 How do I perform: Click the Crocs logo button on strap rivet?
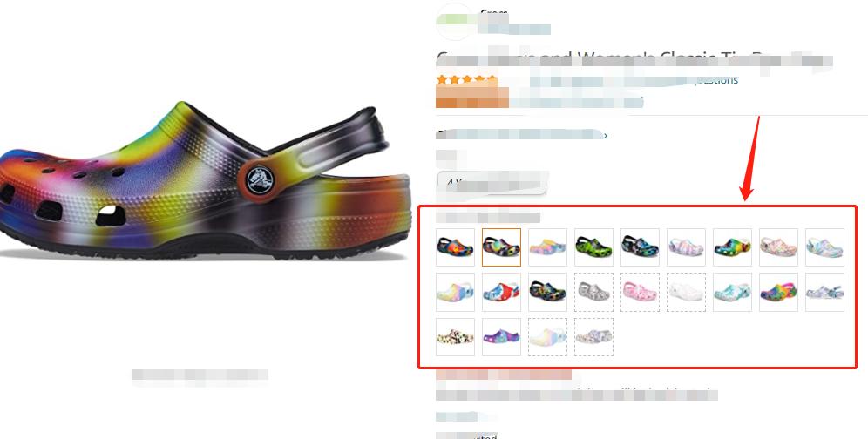click(259, 179)
